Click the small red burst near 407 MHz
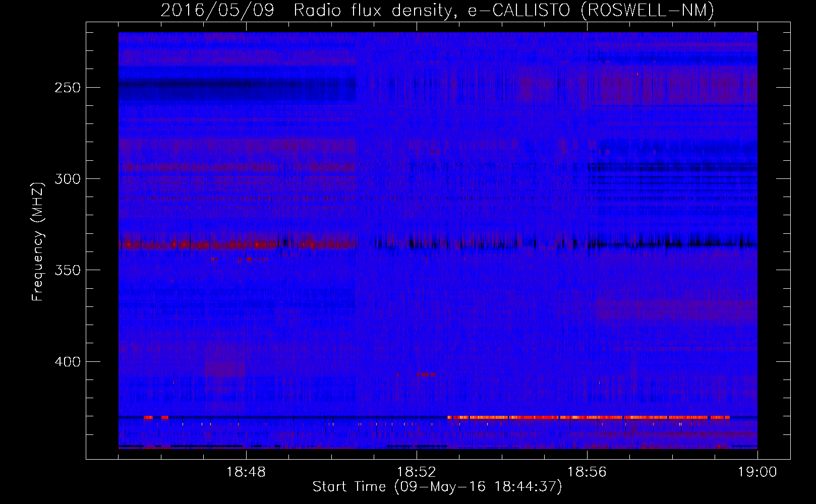Image resolution: width=816 pixels, height=504 pixels. click(x=426, y=374)
